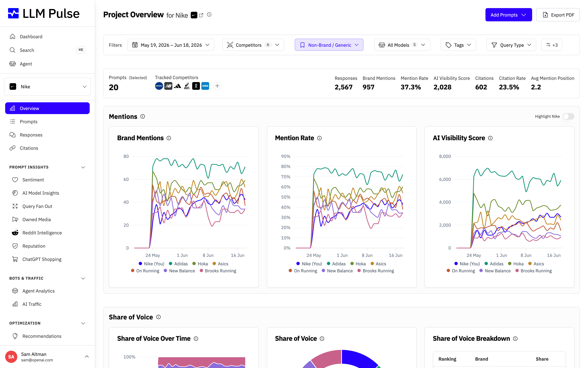Click the Hoka competitor logo
The image size is (588, 368).
point(205,86)
